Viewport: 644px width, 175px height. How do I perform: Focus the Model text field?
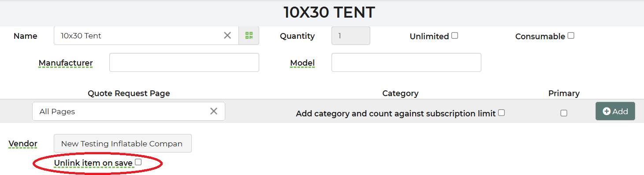click(406, 63)
